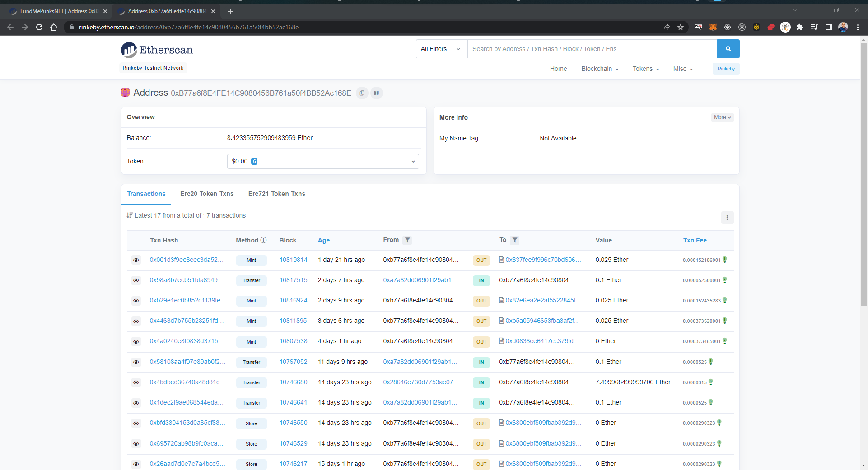The height and width of the screenshot is (470, 868).
Task: Click the browser URL address bar
Action: pyautogui.click(x=361, y=27)
